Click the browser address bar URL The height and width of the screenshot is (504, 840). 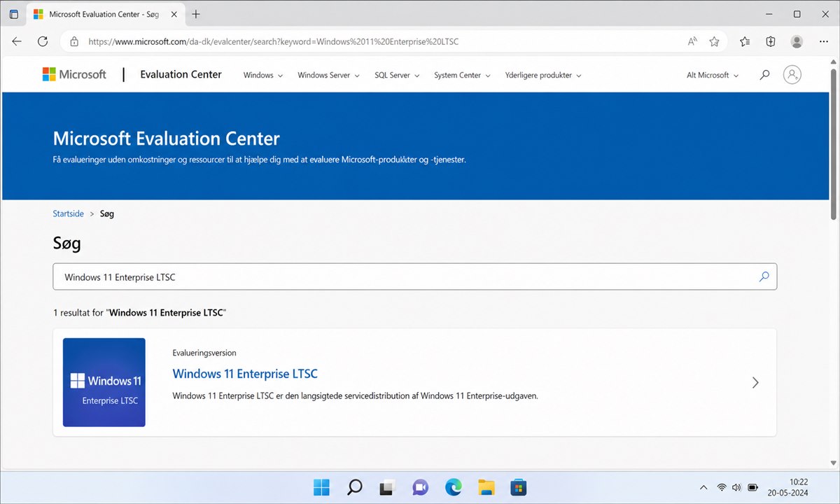273,41
